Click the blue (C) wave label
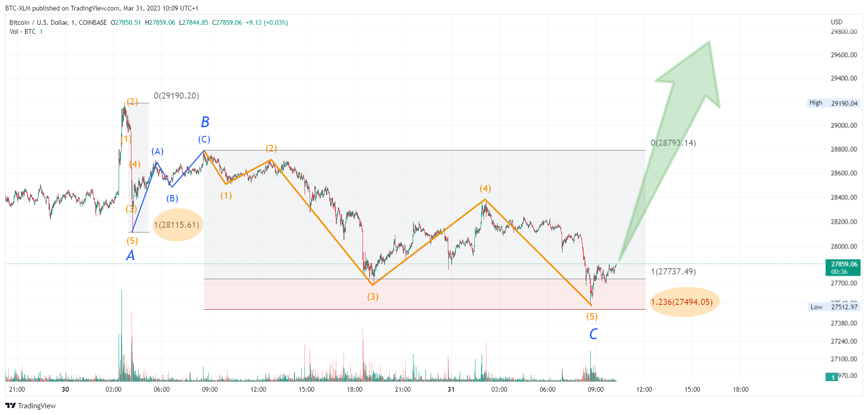The image size is (868, 415). (204, 139)
